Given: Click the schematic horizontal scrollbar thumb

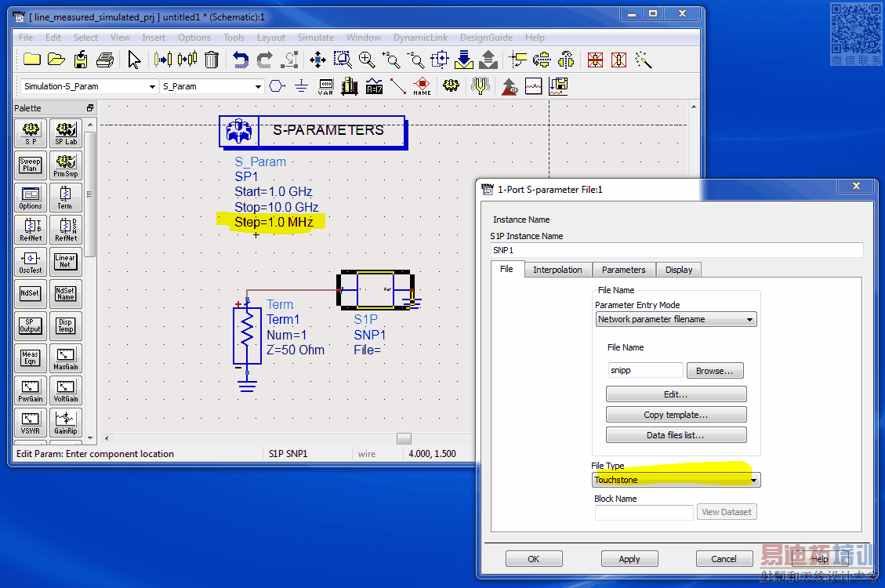Looking at the screenshot, I should pos(404,438).
